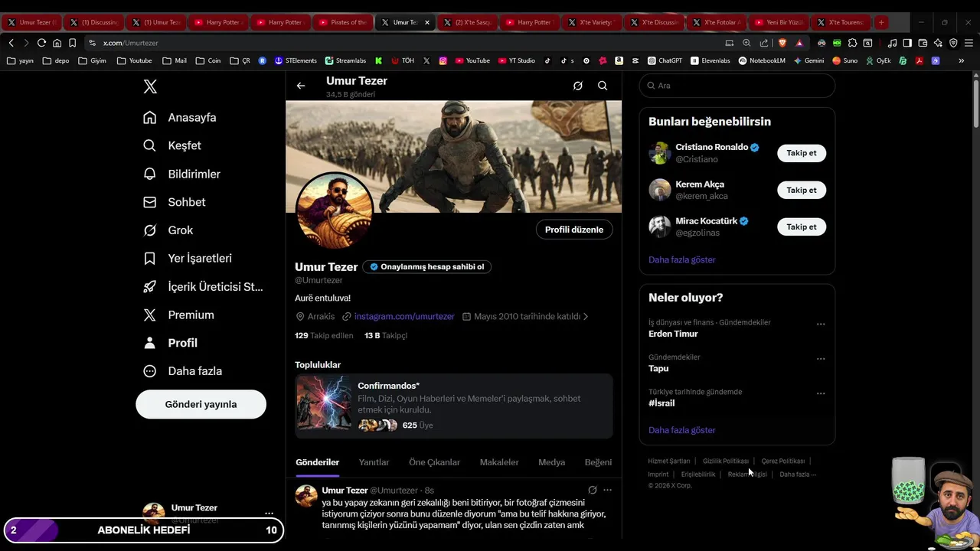
Task: Open the profile avatar picture
Action: pyautogui.click(x=335, y=210)
